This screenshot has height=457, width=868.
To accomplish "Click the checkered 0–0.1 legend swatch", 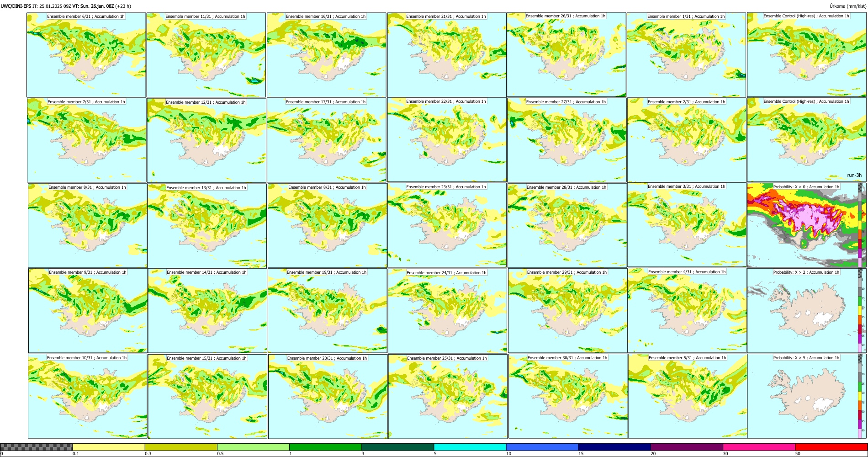I will pos(37,447).
